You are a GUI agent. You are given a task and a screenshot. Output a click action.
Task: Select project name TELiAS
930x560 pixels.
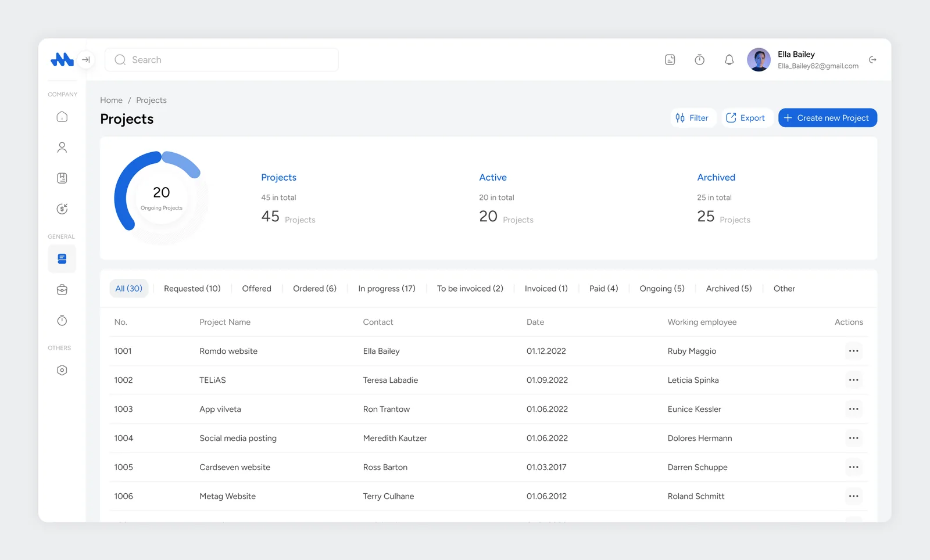coord(213,380)
